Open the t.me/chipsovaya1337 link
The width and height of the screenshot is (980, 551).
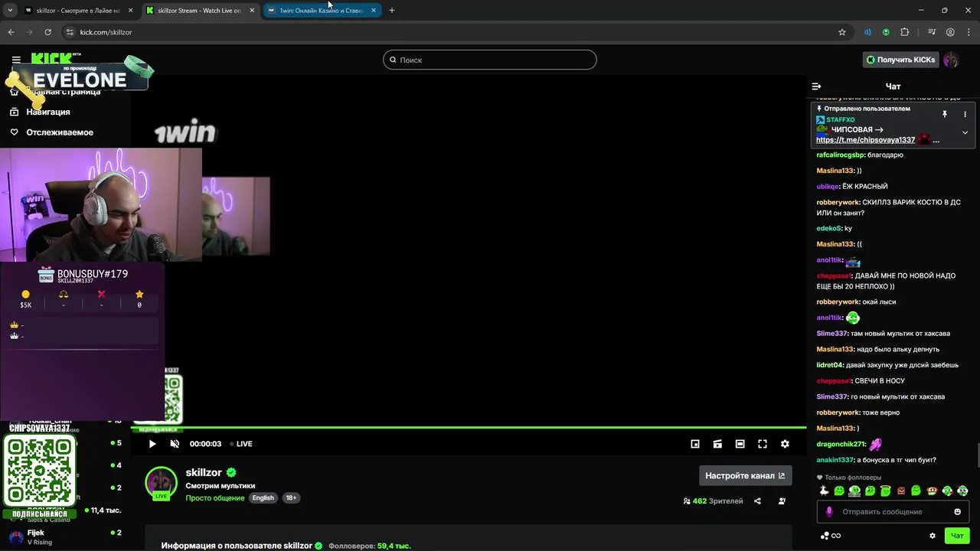coord(865,140)
